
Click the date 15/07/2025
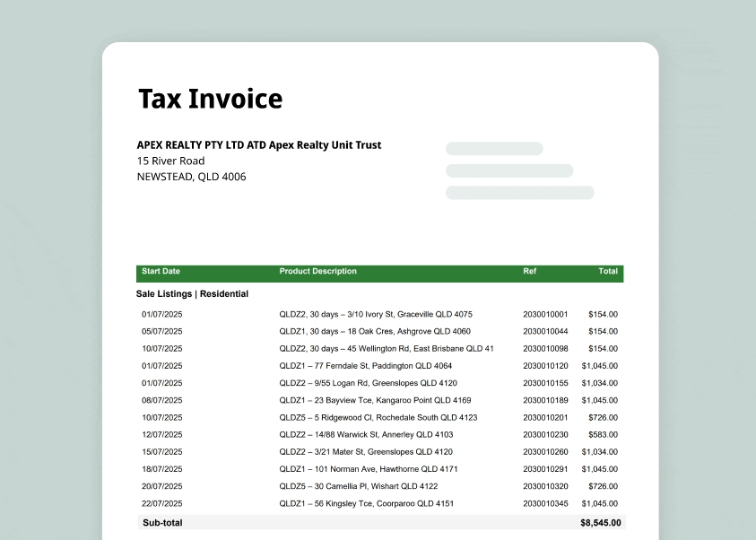[x=162, y=452]
